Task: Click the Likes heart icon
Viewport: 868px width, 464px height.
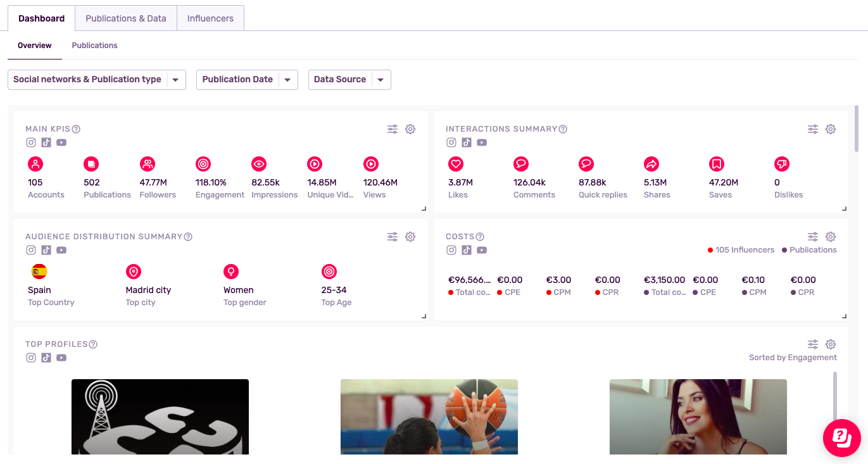Action: pos(455,165)
